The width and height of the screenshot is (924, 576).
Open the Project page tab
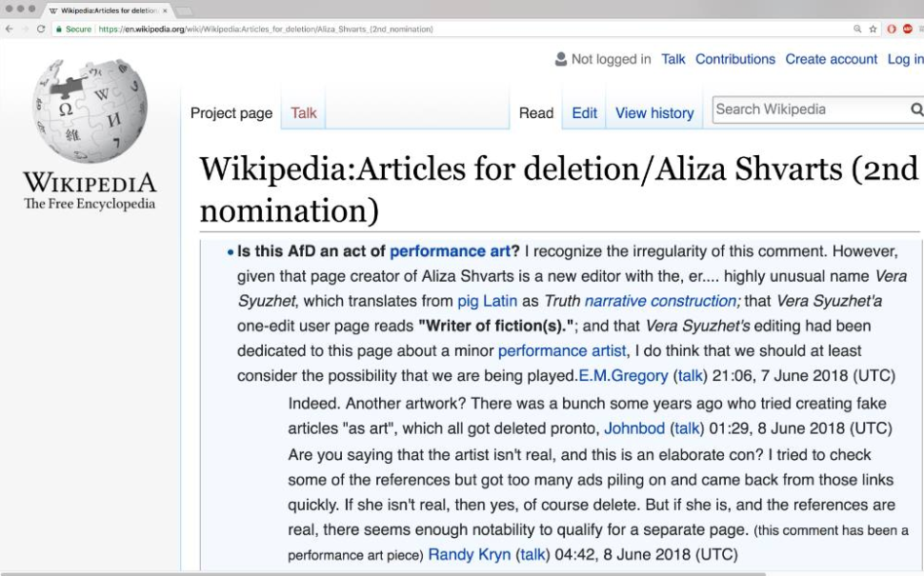231,113
